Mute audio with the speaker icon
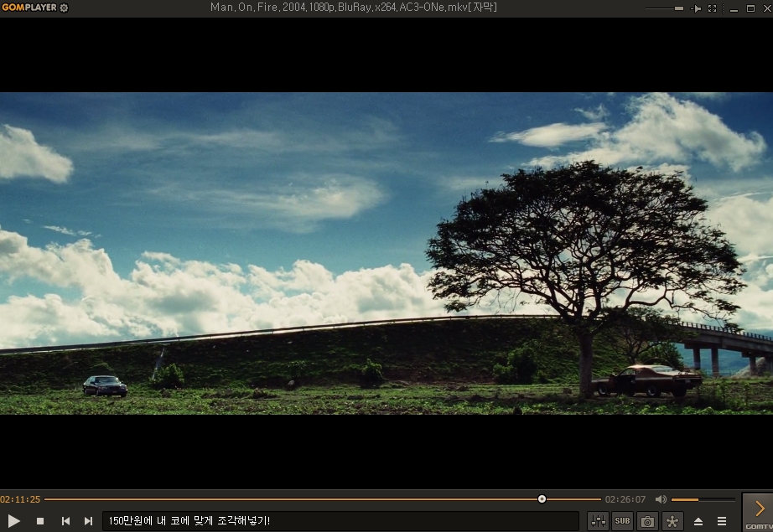The image size is (773, 532). coord(661,499)
